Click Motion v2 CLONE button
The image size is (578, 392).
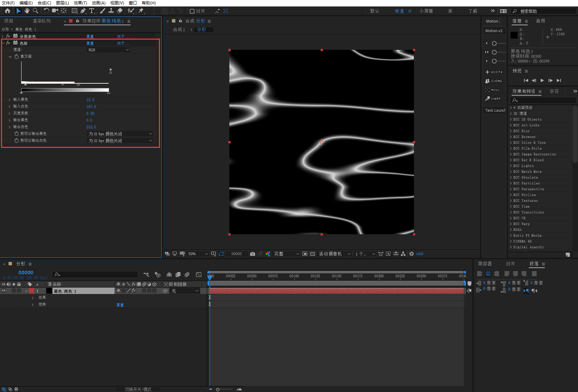pyautogui.click(x=494, y=81)
